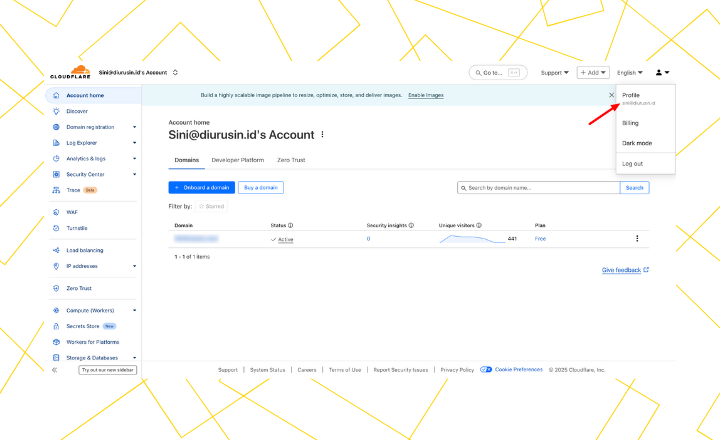Collapse the sidebar with the double-arrow icon
Screen dimensions: 720x440
tap(55, 370)
